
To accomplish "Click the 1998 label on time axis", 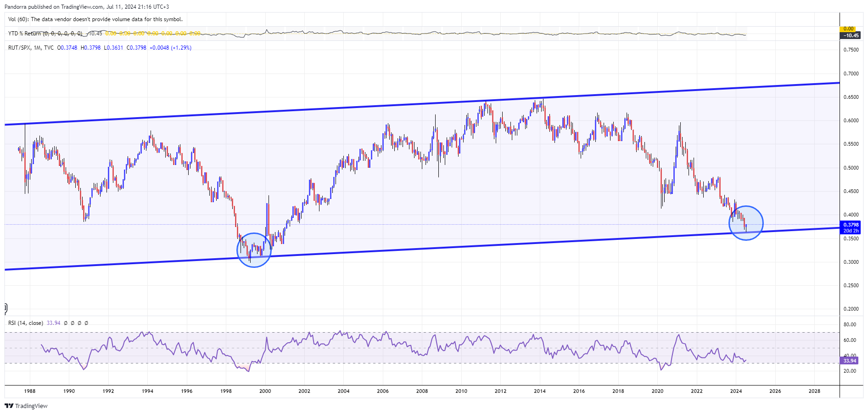I will tap(226, 391).
